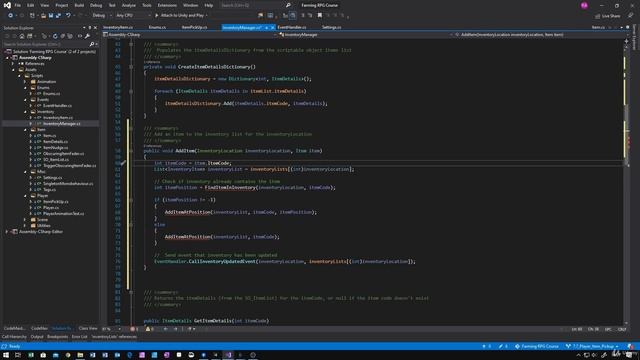Click the Save All toolbar icon
This screenshot has width=640, height=360.
[x=58, y=16]
